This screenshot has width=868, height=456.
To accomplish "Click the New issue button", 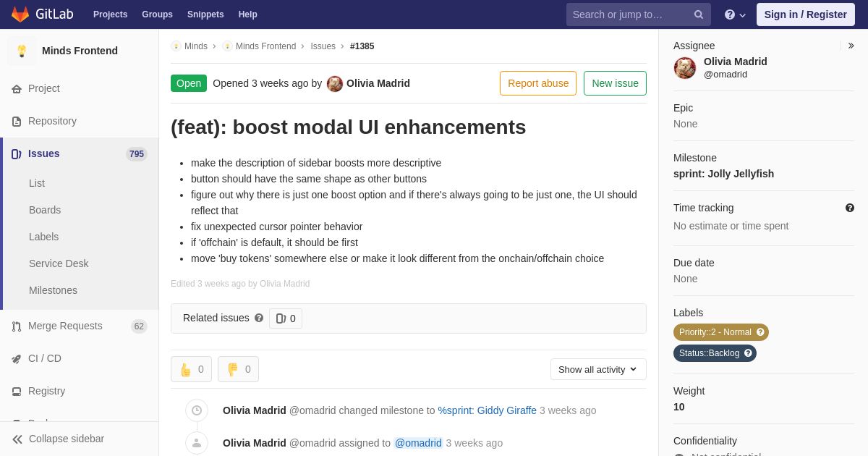I will [615, 83].
